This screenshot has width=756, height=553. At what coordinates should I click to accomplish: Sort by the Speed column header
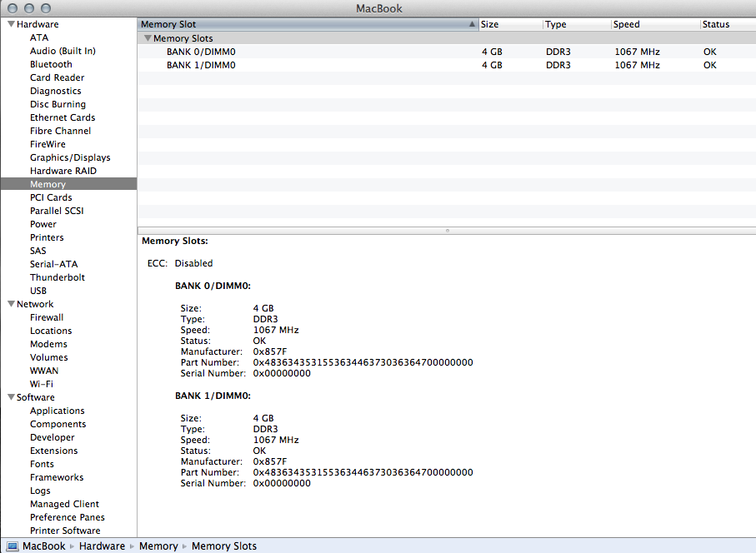tap(656, 24)
